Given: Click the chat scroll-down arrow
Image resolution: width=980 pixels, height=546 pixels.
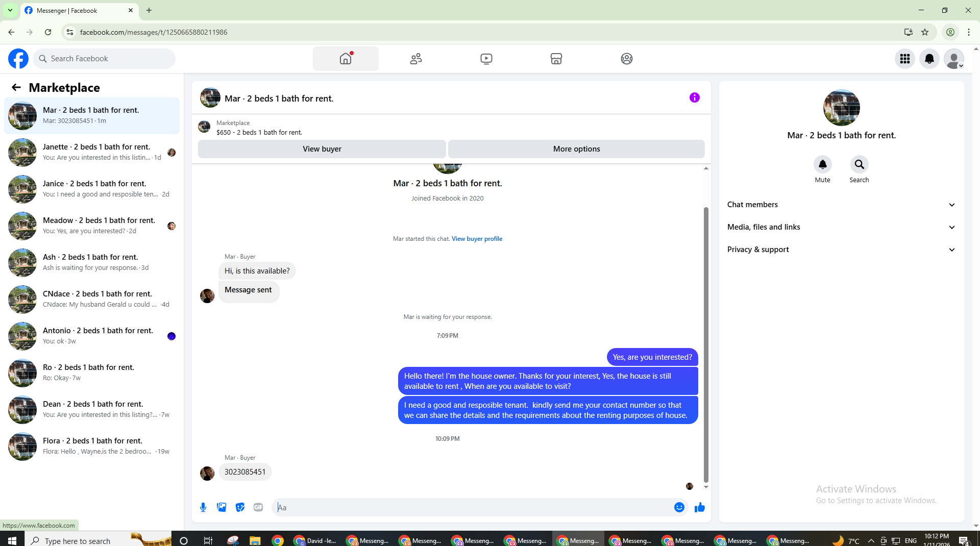Looking at the screenshot, I should 706,487.
